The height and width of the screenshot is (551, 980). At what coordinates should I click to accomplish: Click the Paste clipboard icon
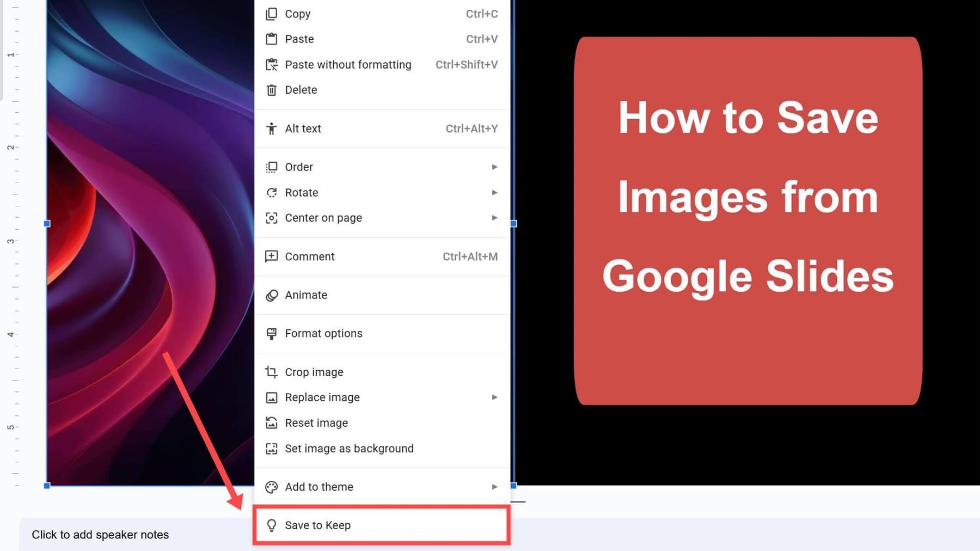(271, 39)
